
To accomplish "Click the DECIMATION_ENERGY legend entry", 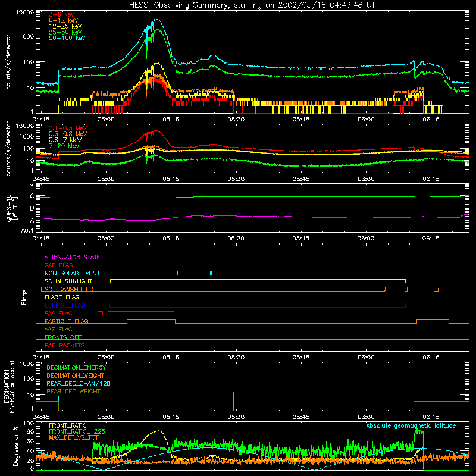I will click(x=76, y=368).
